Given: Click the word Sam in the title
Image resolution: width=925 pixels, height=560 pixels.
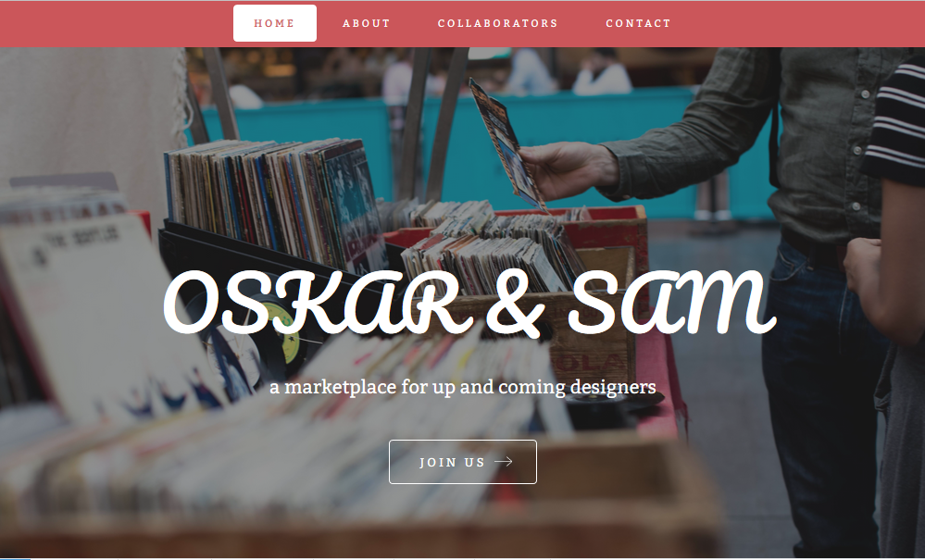Looking at the screenshot, I should pos(672,303).
